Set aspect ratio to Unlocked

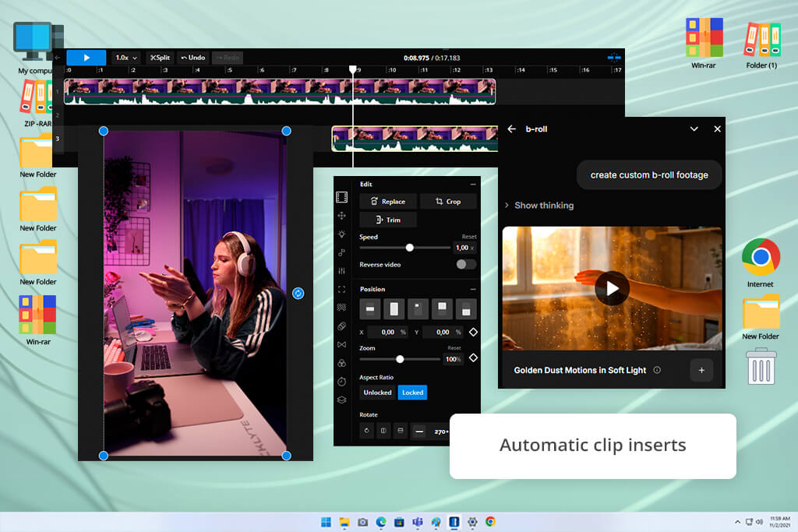click(378, 393)
